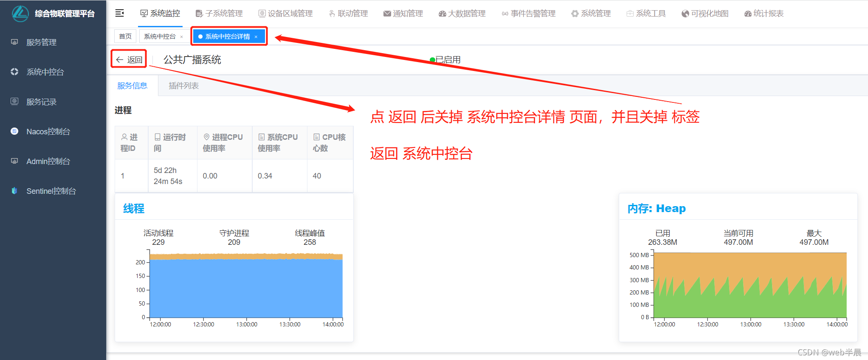This screenshot has height=360, width=868.
Task: Open 系统监控 top menu
Action: 161,14
